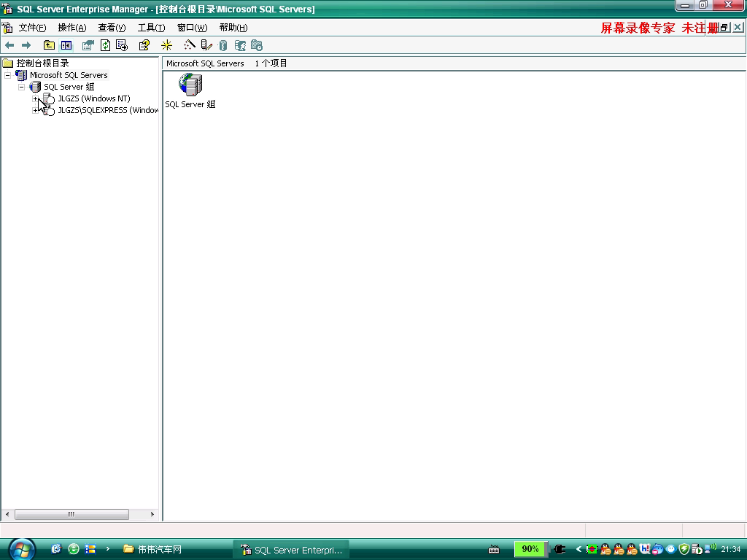
Task: Toggle the console tree show/hide icon
Action: point(66,45)
